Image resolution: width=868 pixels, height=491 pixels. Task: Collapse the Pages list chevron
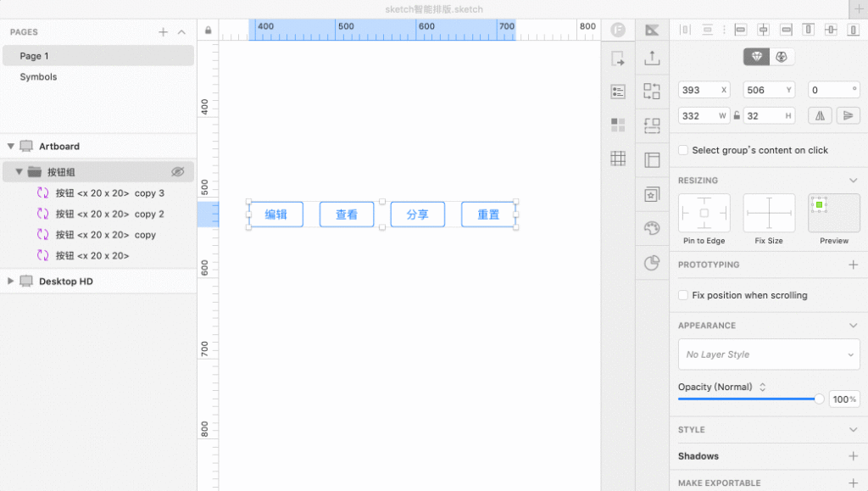(x=181, y=32)
